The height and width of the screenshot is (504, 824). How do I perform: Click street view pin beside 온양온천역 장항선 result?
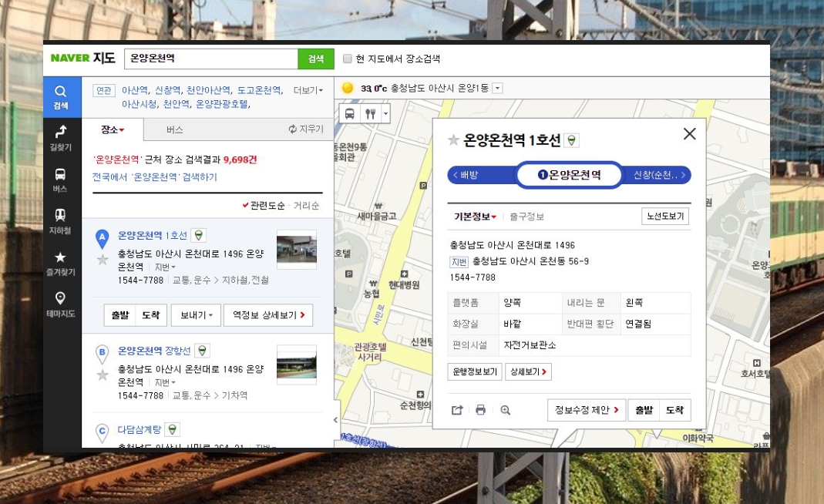202,351
